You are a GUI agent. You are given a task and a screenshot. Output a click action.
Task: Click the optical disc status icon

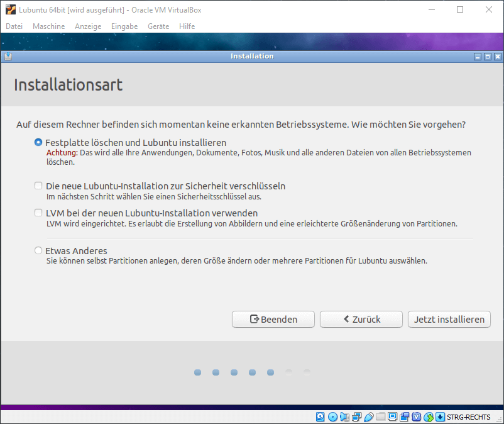click(332, 417)
